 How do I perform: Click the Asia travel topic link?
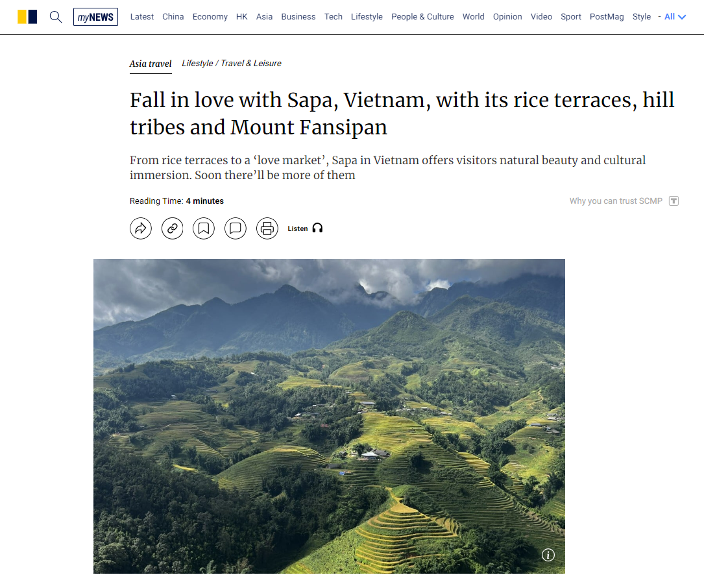151,64
